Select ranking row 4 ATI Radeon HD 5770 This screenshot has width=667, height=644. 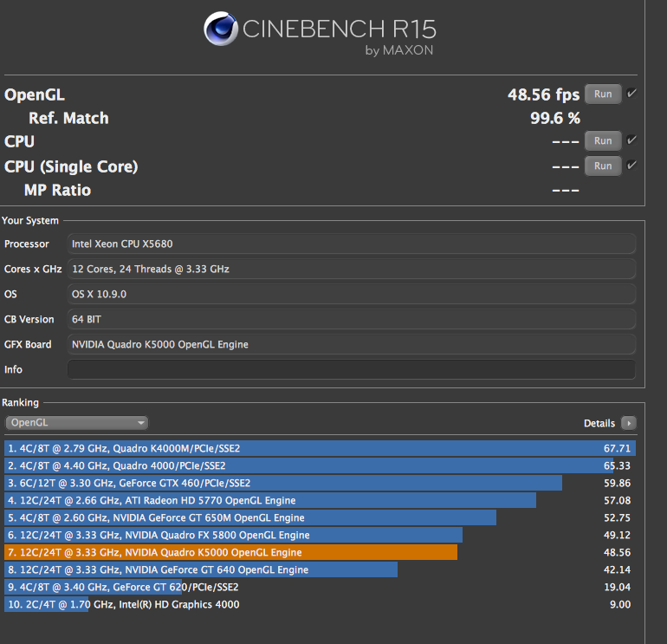point(320,500)
